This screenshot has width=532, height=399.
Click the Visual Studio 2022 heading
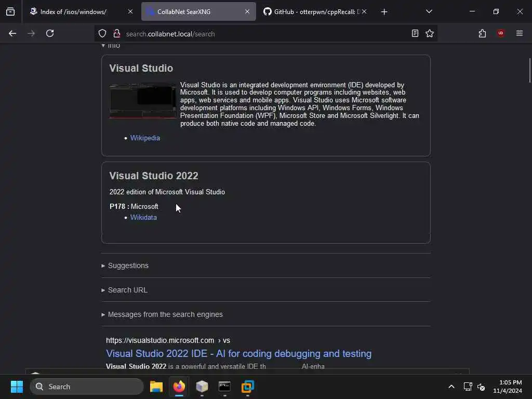154,176
